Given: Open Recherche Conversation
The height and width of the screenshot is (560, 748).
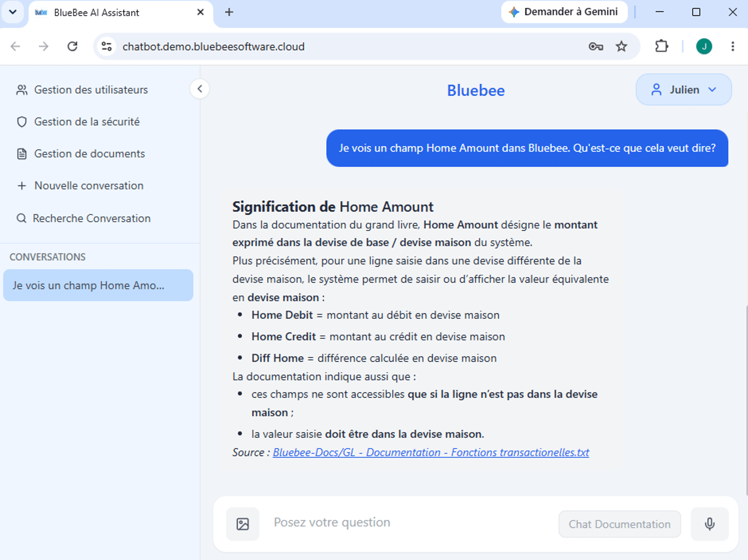Looking at the screenshot, I should tap(83, 218).
